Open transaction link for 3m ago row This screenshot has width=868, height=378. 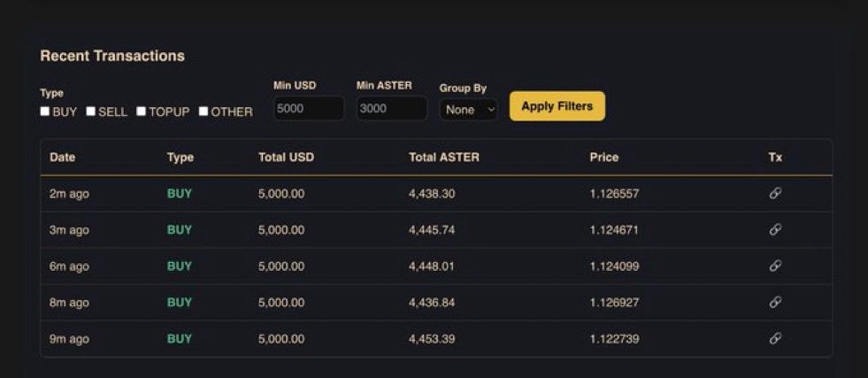coord(775,229)
